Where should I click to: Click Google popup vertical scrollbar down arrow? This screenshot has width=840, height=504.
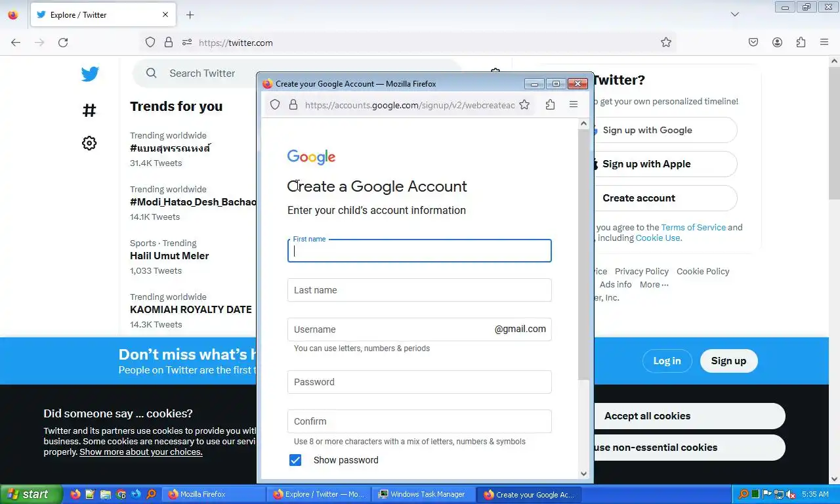(583, 473)
